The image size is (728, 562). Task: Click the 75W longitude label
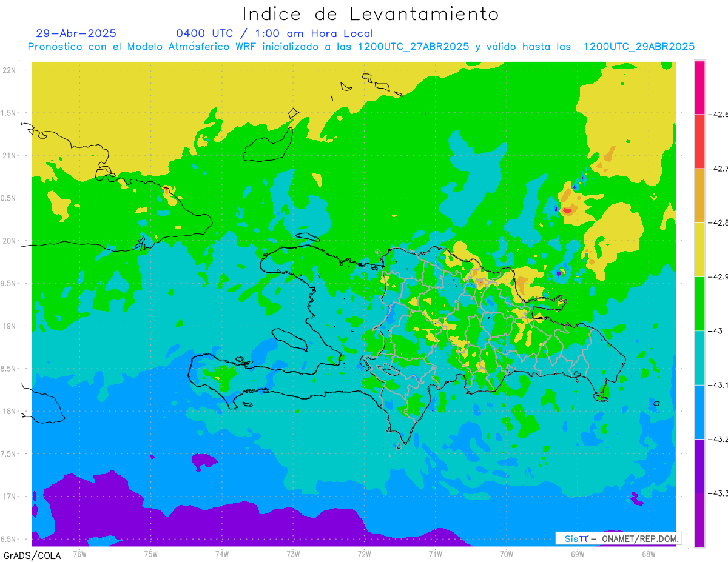coord(150,554)
